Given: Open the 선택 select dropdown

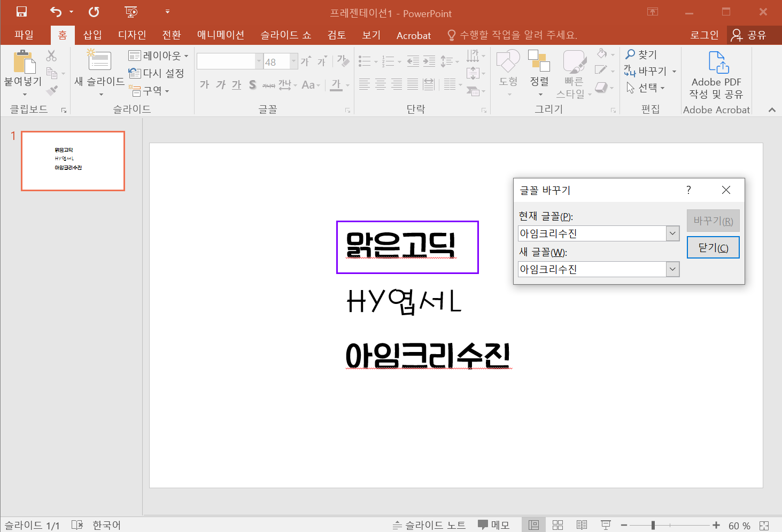Looking at the screenshot, I should [x=646, y=88].
